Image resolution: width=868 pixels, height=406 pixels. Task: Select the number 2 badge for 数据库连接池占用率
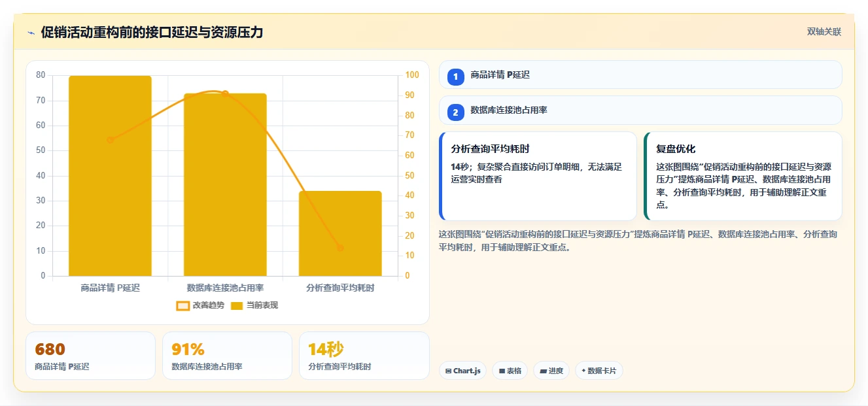tap(456, 112)
